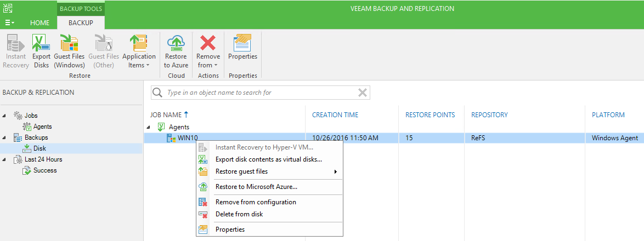The height and width of the screenshot is (241, 644).
Task: Click the BACKUP TOOLS contextual tab header
Action: click(81, 9)
